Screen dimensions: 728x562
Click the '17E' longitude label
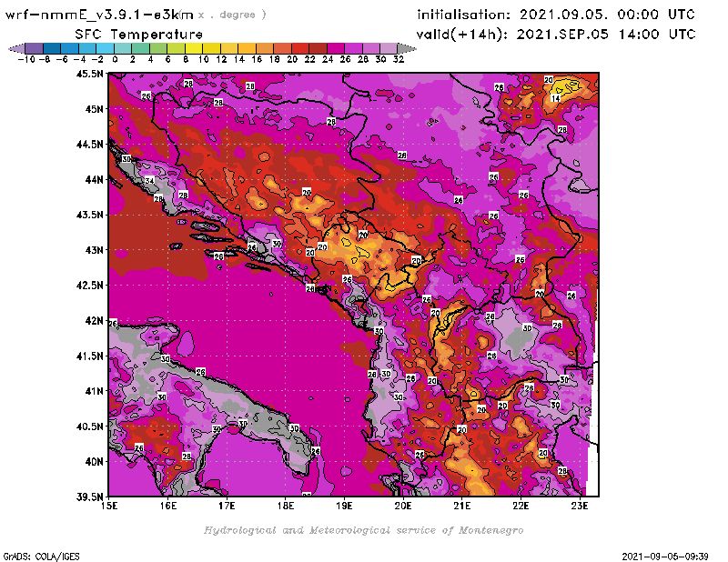[x=227, y=506]
